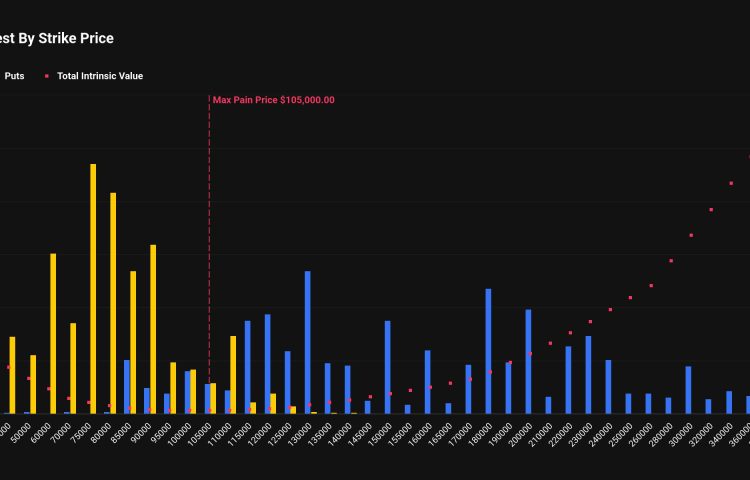This screenshot has height=480, width=750.
Task: Click the dashed Max Pain vertical line
Action: pyautogui.click(x=209, y=250)
